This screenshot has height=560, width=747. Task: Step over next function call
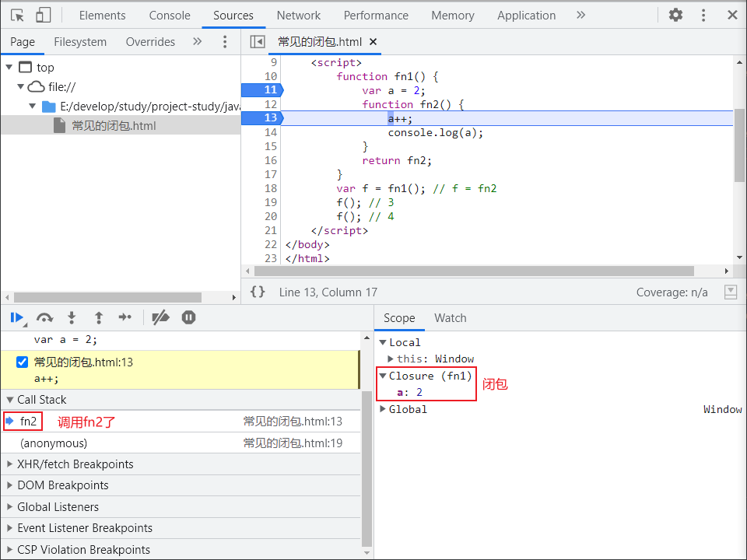point(44,317)
